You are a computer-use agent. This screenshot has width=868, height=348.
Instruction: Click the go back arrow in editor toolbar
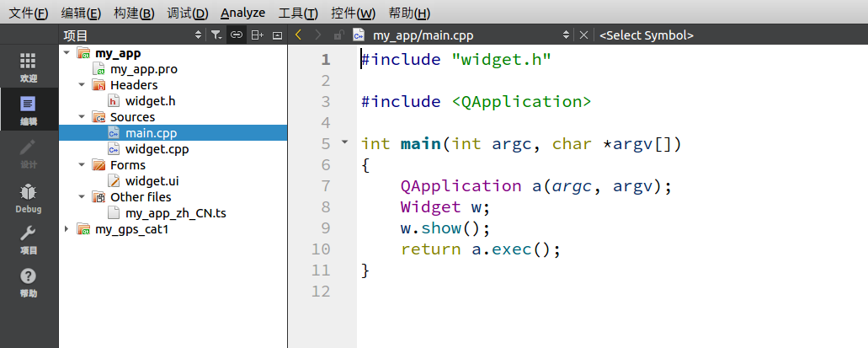click(298, 35)
